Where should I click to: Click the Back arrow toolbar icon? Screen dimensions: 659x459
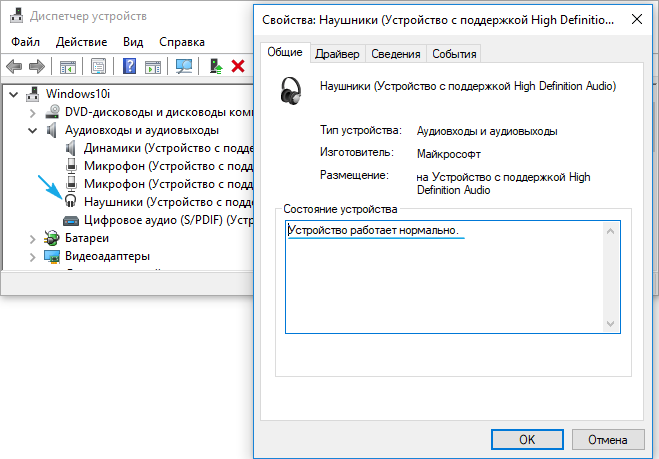point(14,66)
